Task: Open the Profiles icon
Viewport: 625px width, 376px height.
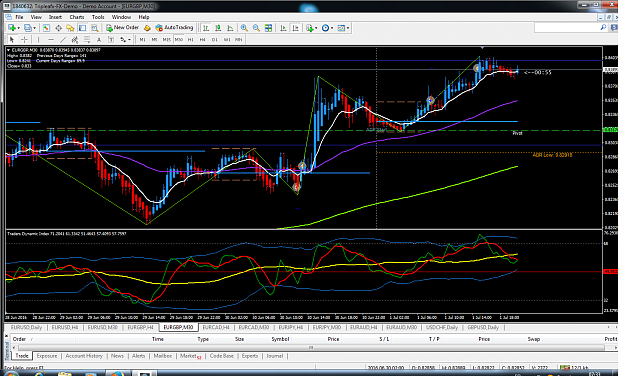Action: [x=28, y=28]
